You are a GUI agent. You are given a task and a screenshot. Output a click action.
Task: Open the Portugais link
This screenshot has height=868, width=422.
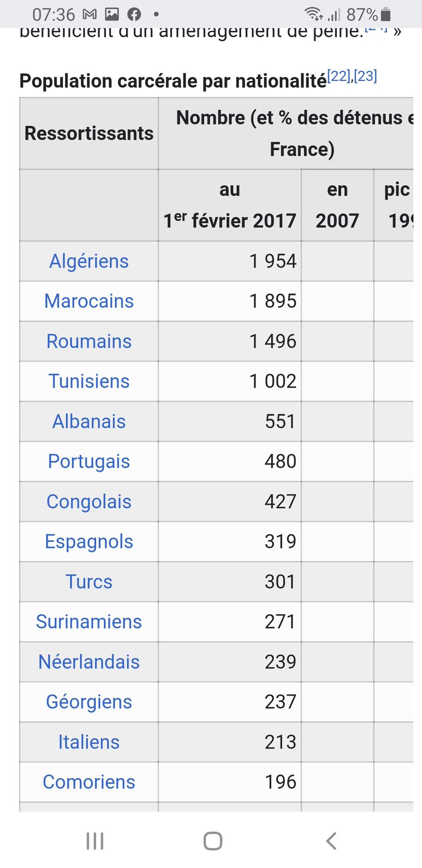pos(89,461)
